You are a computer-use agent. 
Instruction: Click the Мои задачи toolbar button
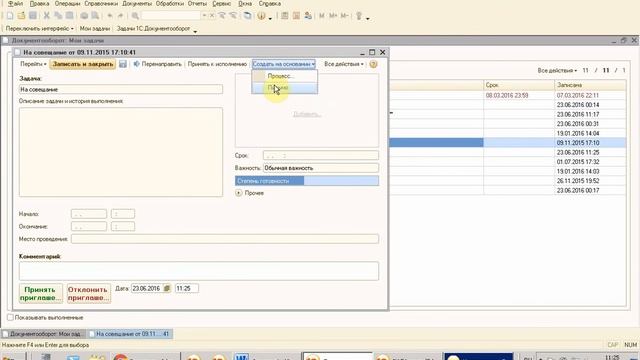[95, 29]
